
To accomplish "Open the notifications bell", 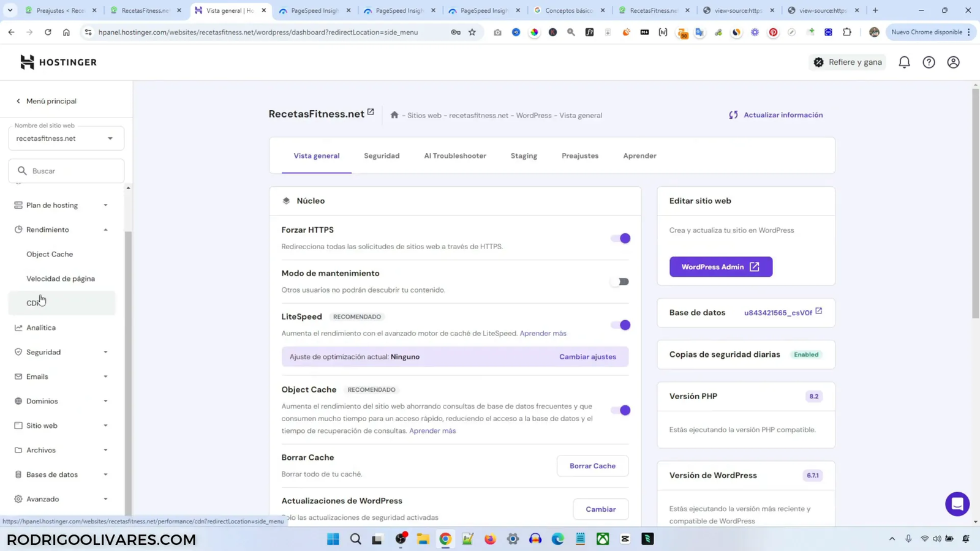I will coord(905,62).
